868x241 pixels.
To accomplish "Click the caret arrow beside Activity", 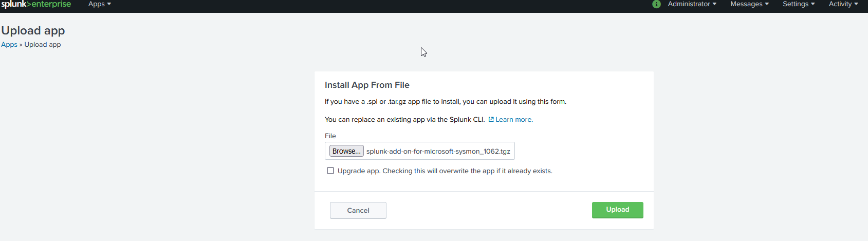I will [856, 4].
